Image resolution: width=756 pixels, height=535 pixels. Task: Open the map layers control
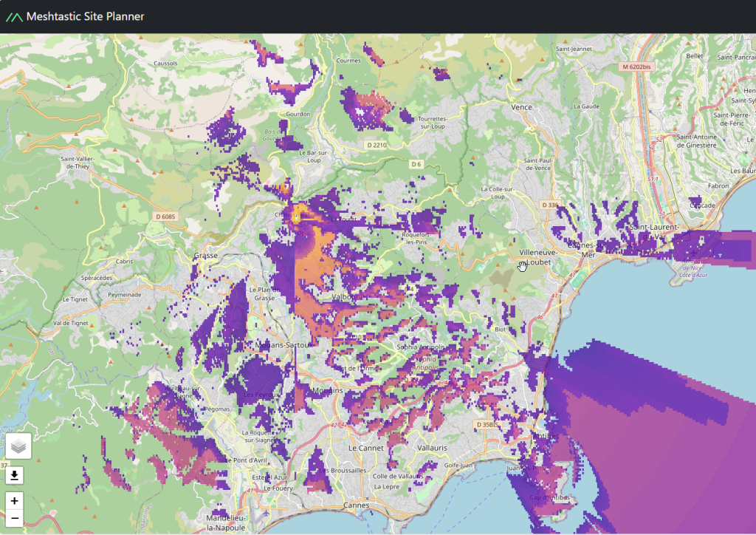[18, 446]
